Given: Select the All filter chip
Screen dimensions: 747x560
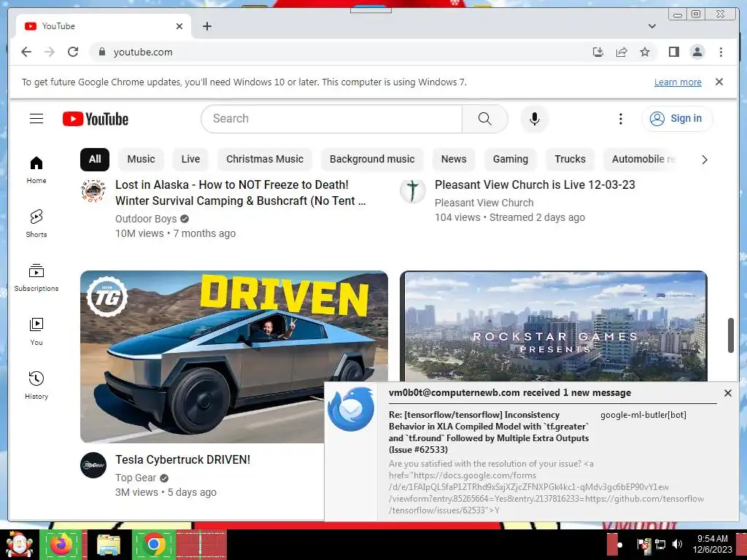Looking at the screenshot, I should (95, 159).
